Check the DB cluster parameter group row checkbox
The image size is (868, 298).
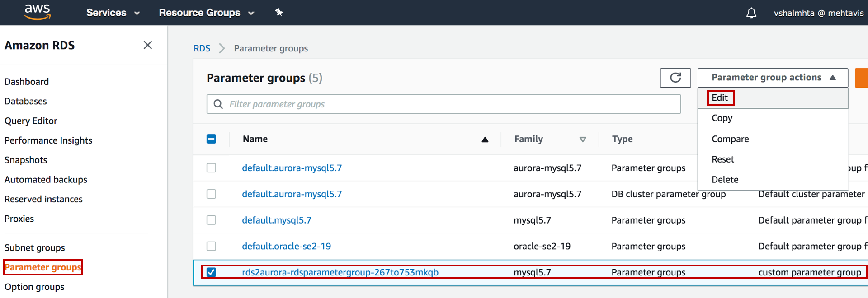211,194
